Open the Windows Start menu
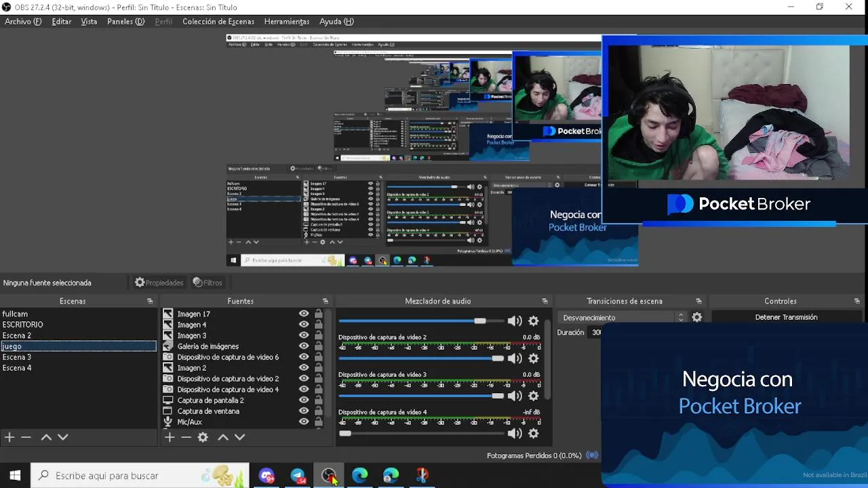Image resolution: width=868 pixels, height=488 pixels. (15, 476)
